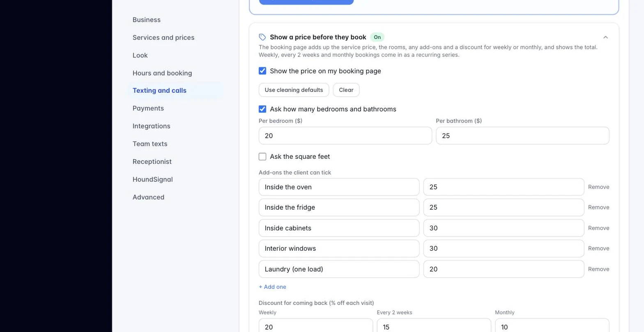Edit the Laundry (one load) add-on name

[339, 269]
